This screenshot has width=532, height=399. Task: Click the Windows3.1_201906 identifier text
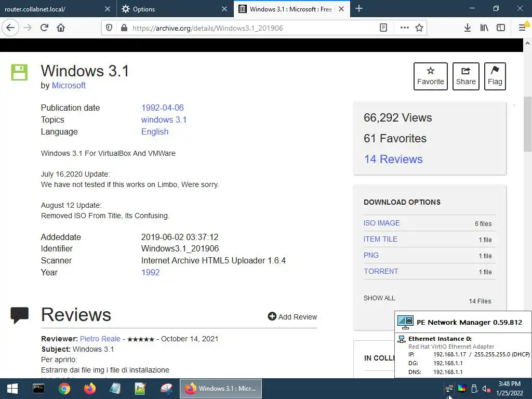(180, 249)
